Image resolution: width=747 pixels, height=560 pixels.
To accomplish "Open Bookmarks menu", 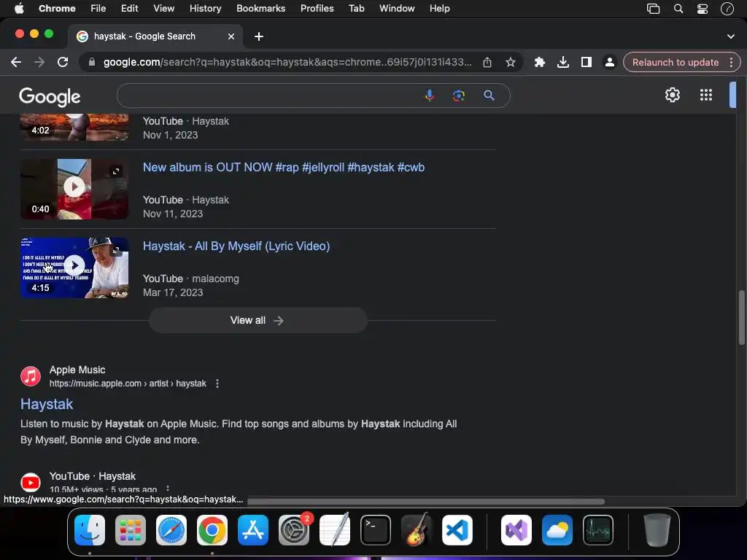I will (260, 8).
